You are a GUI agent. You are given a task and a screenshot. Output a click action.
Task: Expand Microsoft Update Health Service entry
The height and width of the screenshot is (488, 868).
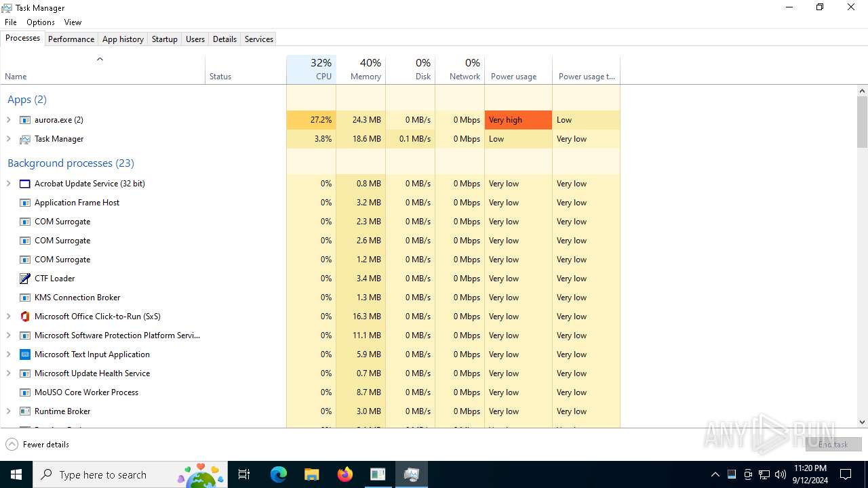coord(9,373)
